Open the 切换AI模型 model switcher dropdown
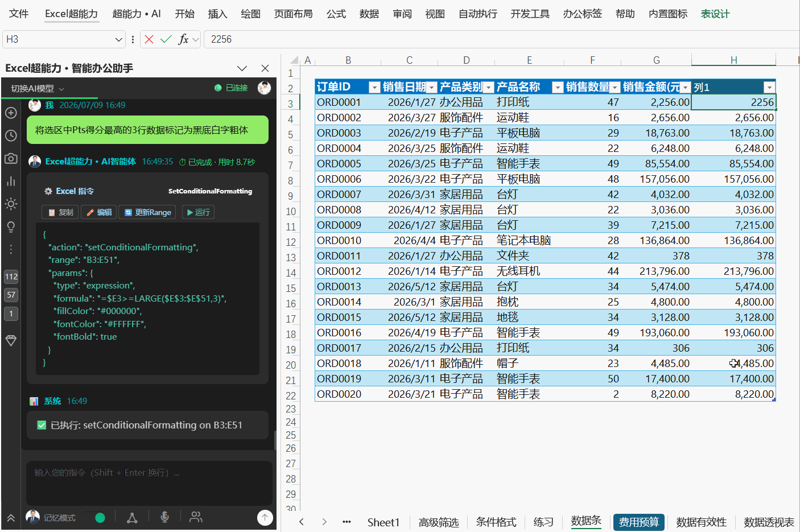This screenshot has height=532, width=800. click(x=38, y=88)
